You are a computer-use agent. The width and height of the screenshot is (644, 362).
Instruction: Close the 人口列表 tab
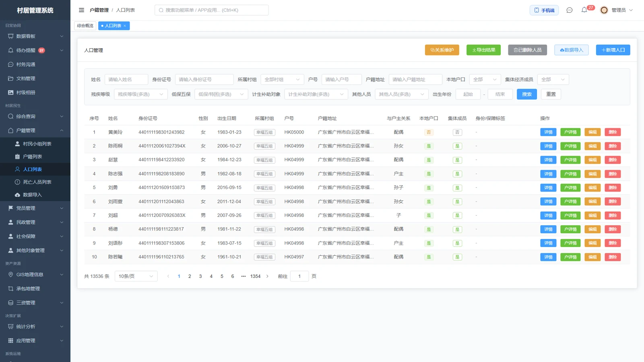(125, 26)
